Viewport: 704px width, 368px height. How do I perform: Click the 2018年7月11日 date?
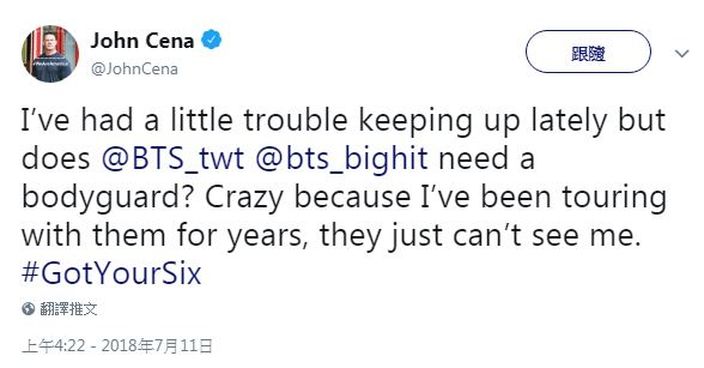[x=157, y=346]
